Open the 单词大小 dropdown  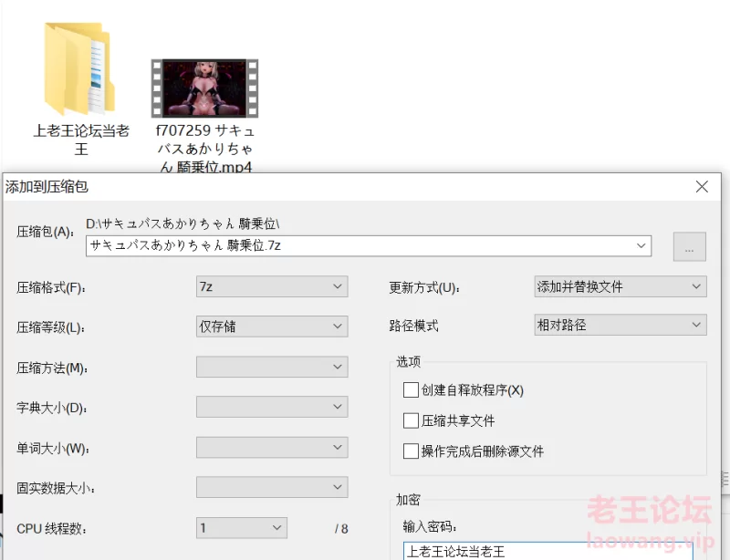point(272,447)
